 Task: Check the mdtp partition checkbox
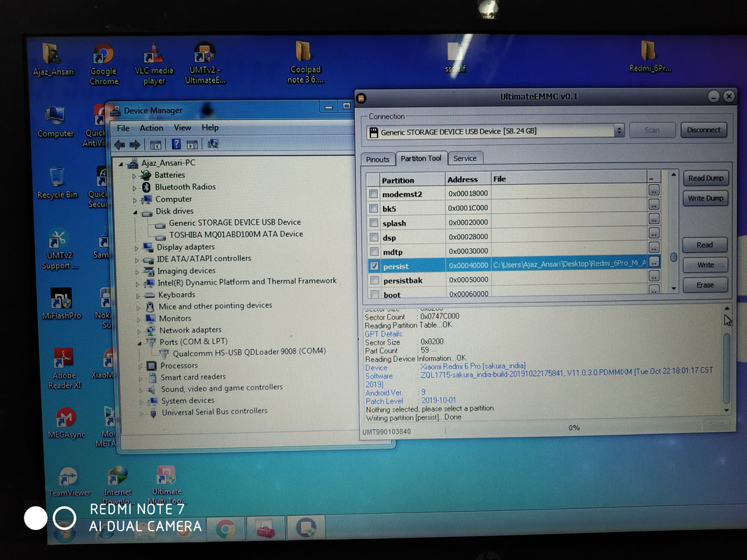click(x=374, y=251)
